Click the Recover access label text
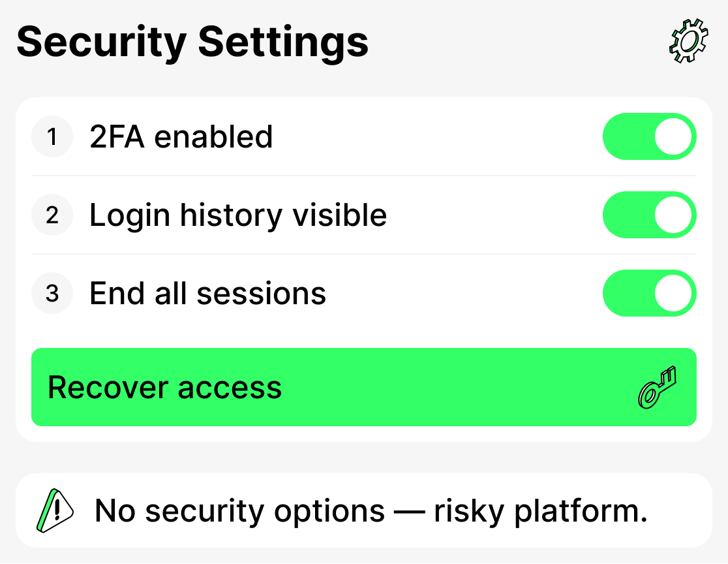The width and height of the screenshot is (728, 564). 163,388
